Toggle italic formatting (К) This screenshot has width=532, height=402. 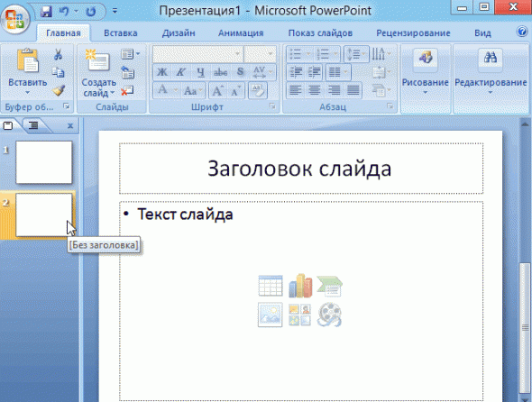tap(181, 72)
